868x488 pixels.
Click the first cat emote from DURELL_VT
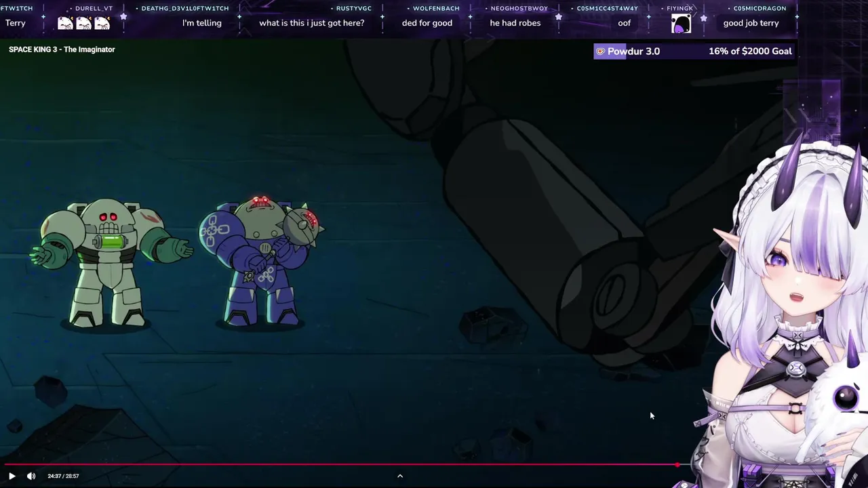pyautogui.click(x=65, y=23)
